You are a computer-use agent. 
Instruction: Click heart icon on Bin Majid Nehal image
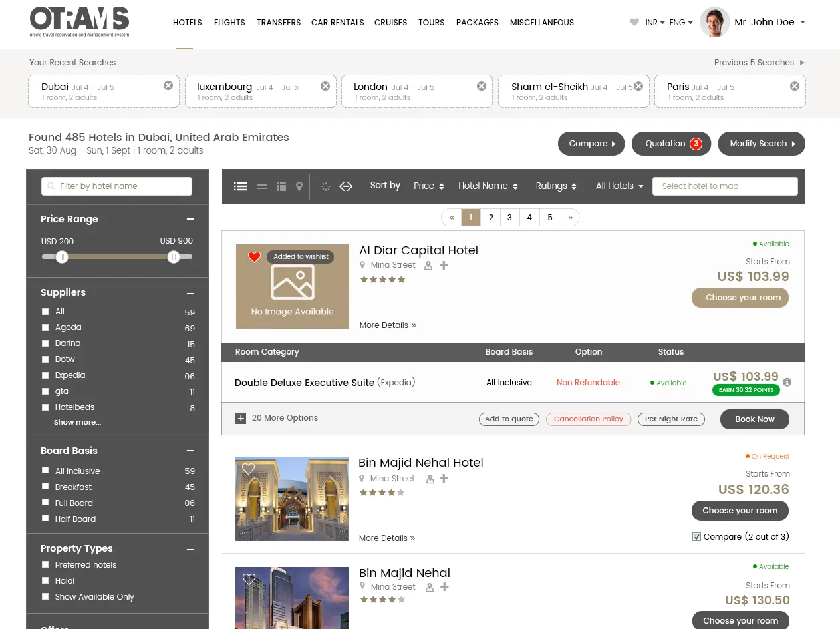249,579
